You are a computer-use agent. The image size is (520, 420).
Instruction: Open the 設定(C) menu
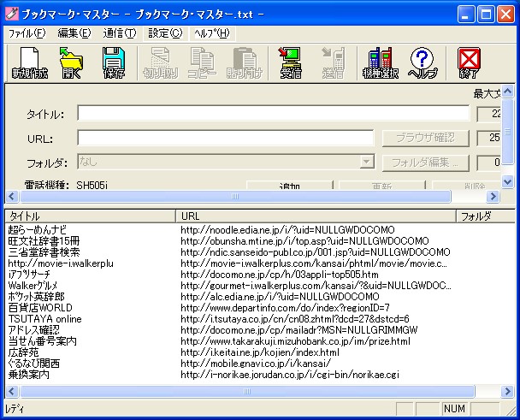coord(165,33)
